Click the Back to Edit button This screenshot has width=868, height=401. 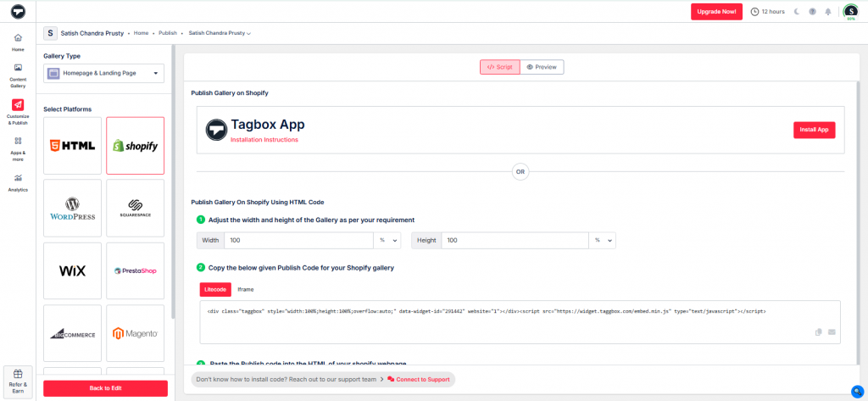coord(105,388)
